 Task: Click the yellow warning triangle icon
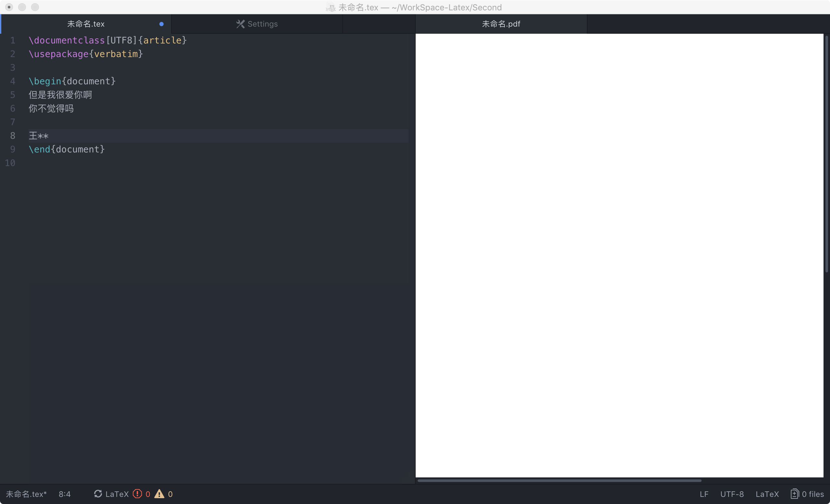pyautogui.click(x=159, y=494)
